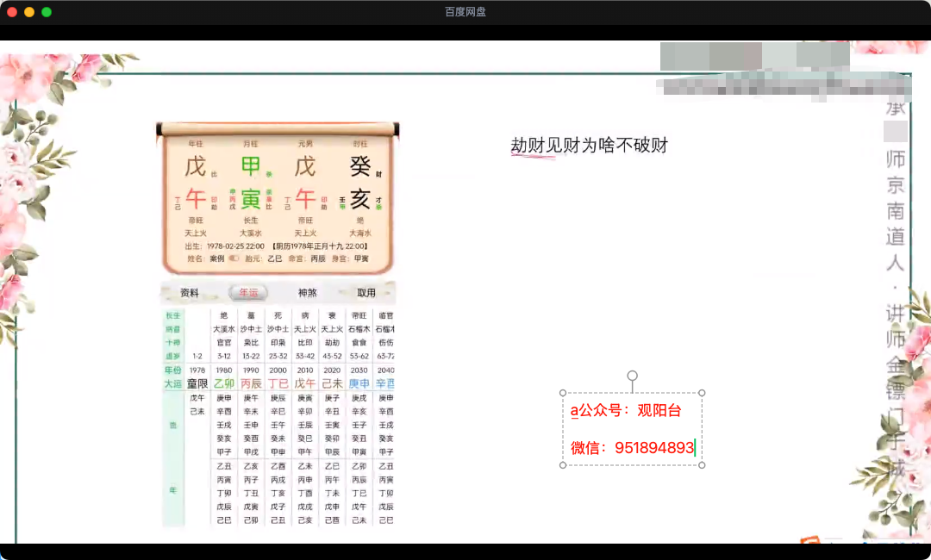Click the rotation handle above the text box
Viewport: 931px width, 560px height.
pos(632,376)
